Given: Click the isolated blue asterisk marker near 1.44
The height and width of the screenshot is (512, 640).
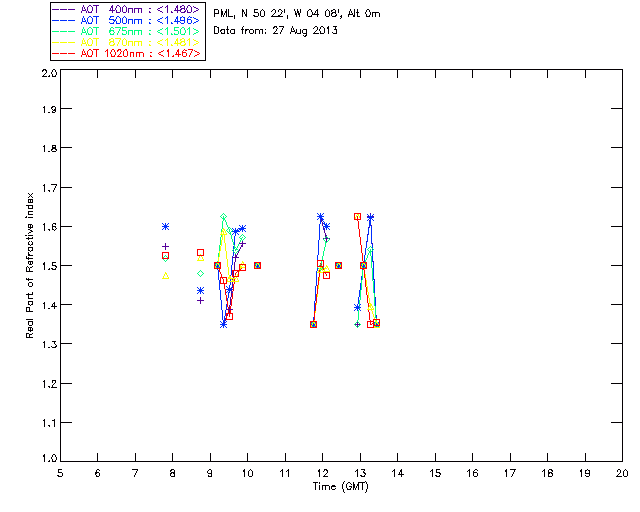Looking at the screenshot, I should [x=200, y=291].
